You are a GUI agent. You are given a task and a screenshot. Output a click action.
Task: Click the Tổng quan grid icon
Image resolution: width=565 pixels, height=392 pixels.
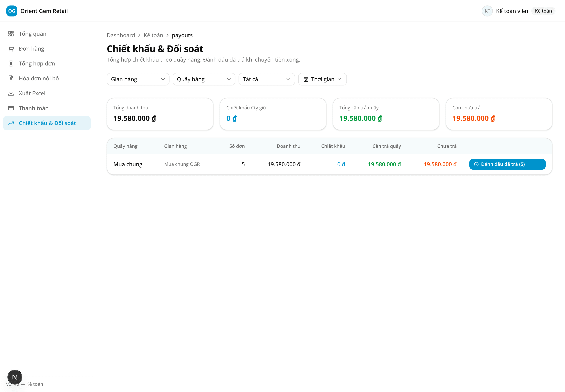pyautogui.click(x=11, y=34)
